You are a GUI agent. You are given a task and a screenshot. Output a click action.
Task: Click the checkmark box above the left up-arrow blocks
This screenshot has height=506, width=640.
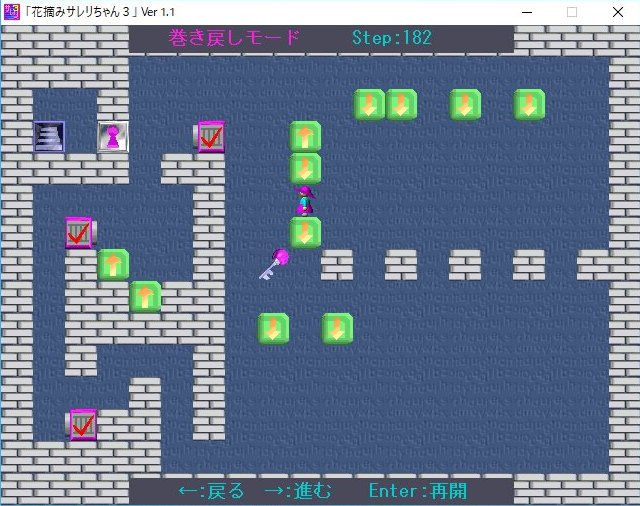coord(78,232)
